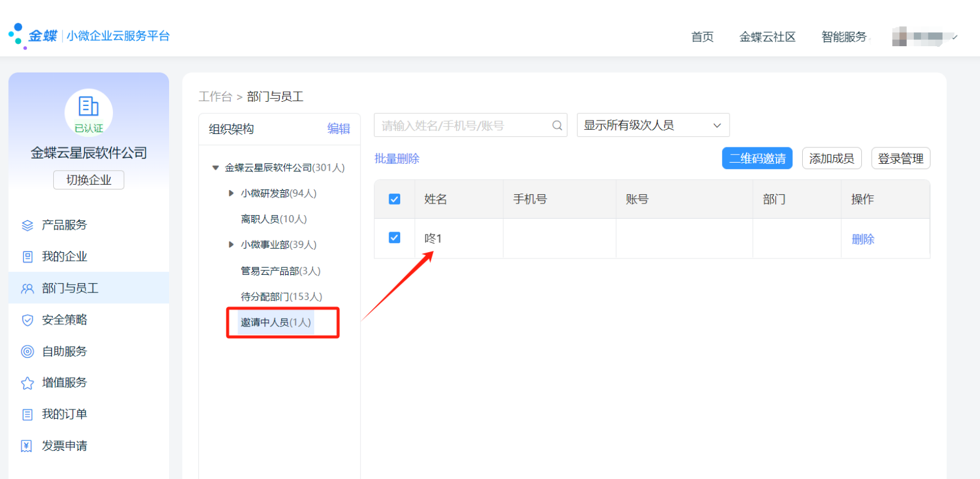Select 小微研发部(94人) in the tree

click(278, 193)
